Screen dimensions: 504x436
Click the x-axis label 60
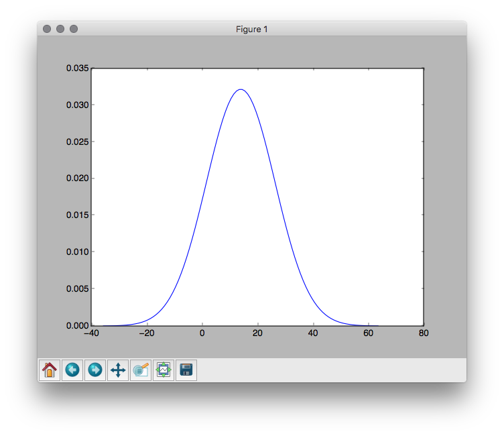369,333
